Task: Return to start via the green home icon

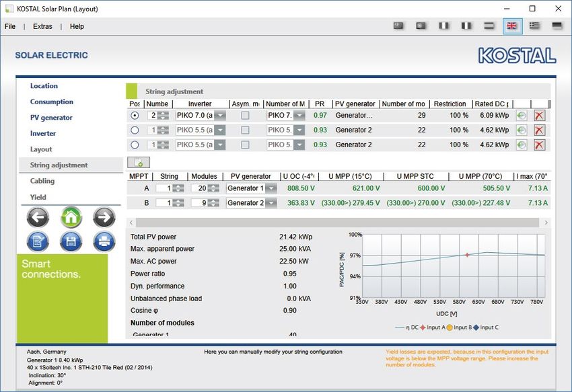Action: pyautogui.click(x=71, y=217)
